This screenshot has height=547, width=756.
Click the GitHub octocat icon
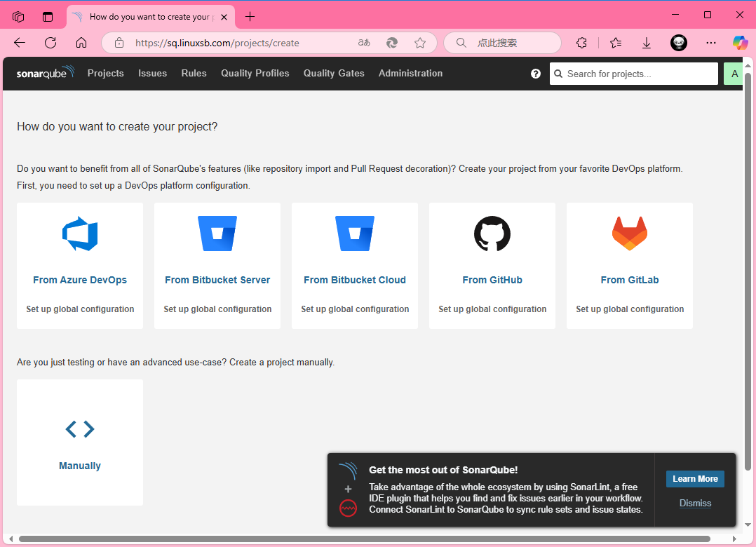coord(492,234)
